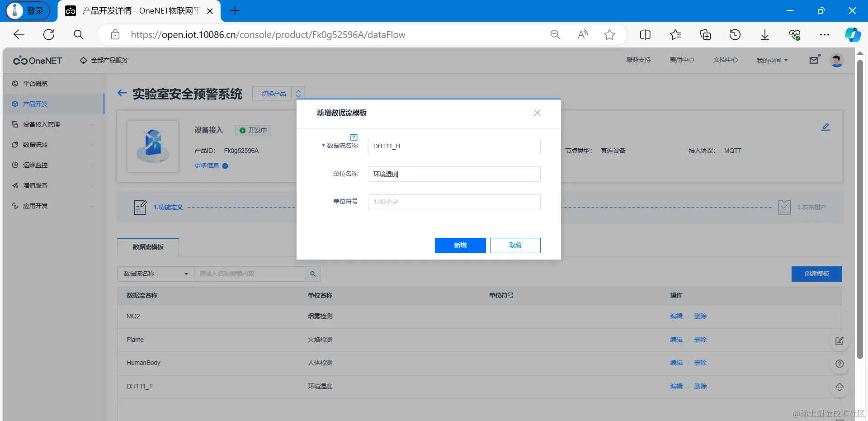This screenshot has width=868, height=421.
Task: Click the search input for data stream name
Action: click(250, 274)
